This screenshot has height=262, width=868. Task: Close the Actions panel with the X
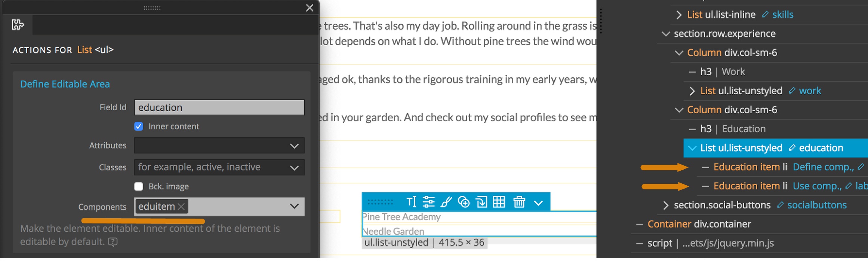310,8
